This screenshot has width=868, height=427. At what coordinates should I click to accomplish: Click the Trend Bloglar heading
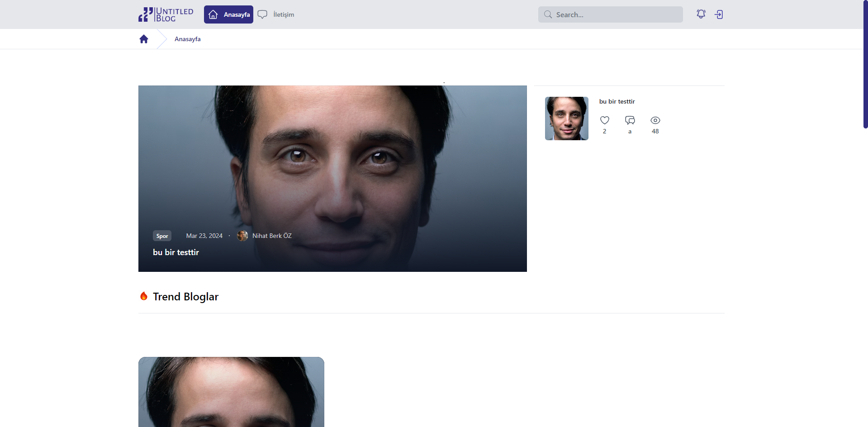pyautogui.click(x=185, y=297)
